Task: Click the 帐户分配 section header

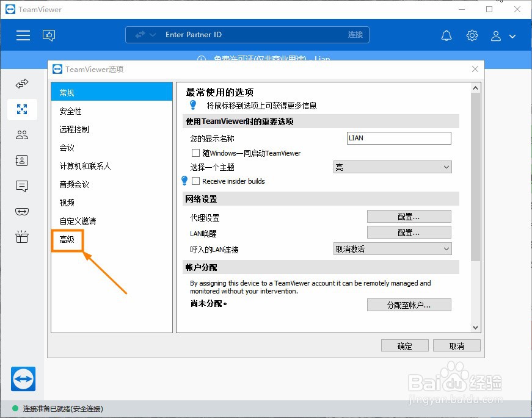Action: (x=321, y=267)
